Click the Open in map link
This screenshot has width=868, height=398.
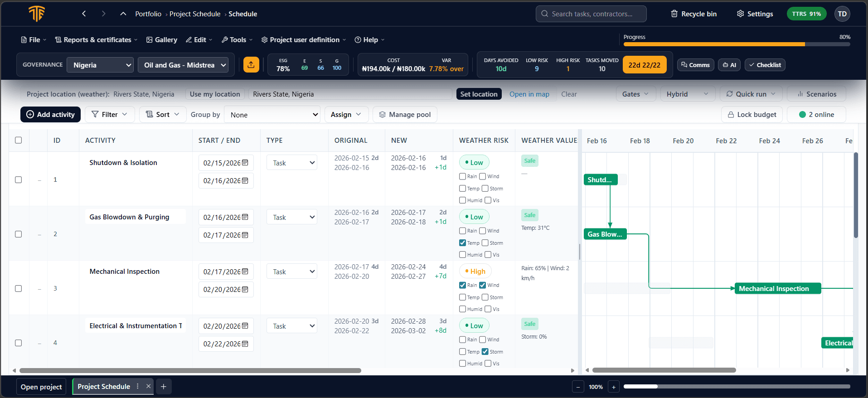click(x=529, y=94)
